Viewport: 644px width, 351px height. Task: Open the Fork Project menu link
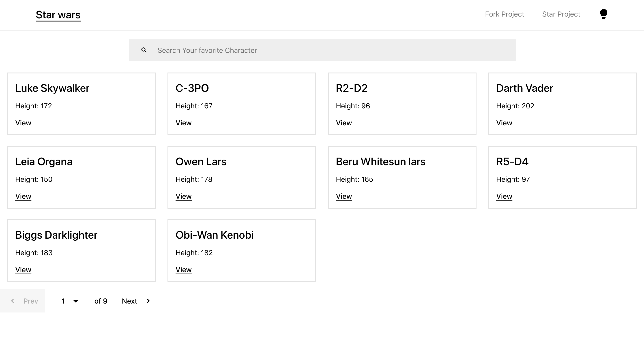click(504, 14)
